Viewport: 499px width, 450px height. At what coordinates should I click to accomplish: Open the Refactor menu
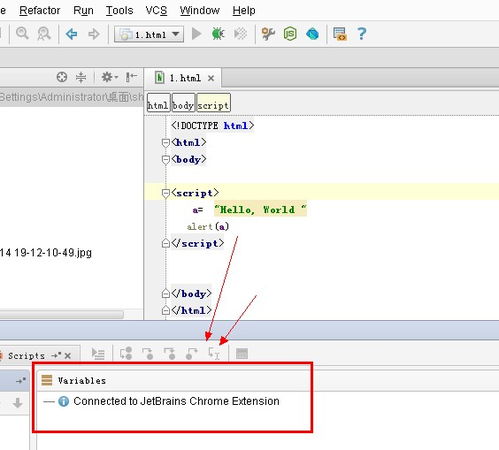[x=40, y=10]
